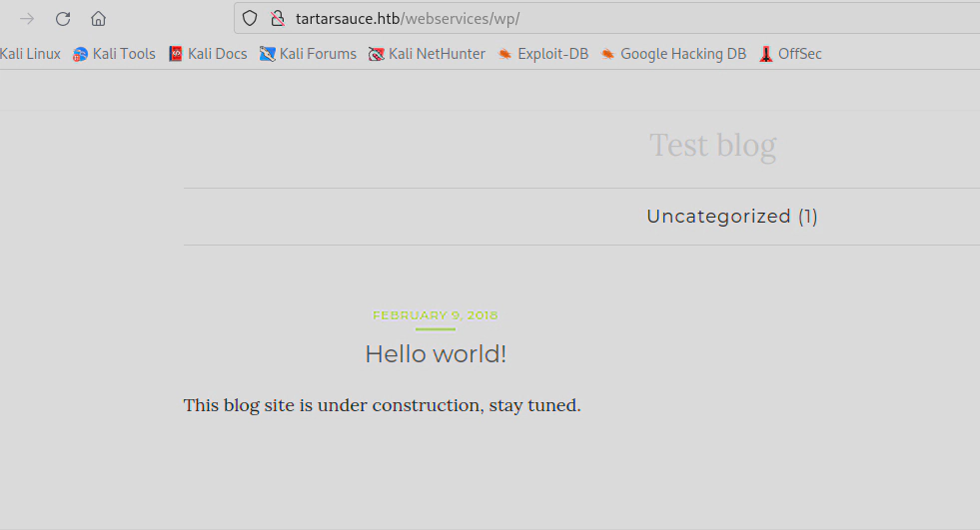Open the OffSec bookmark
This screenshot has height=530, width=980.
tap(790, 54)
